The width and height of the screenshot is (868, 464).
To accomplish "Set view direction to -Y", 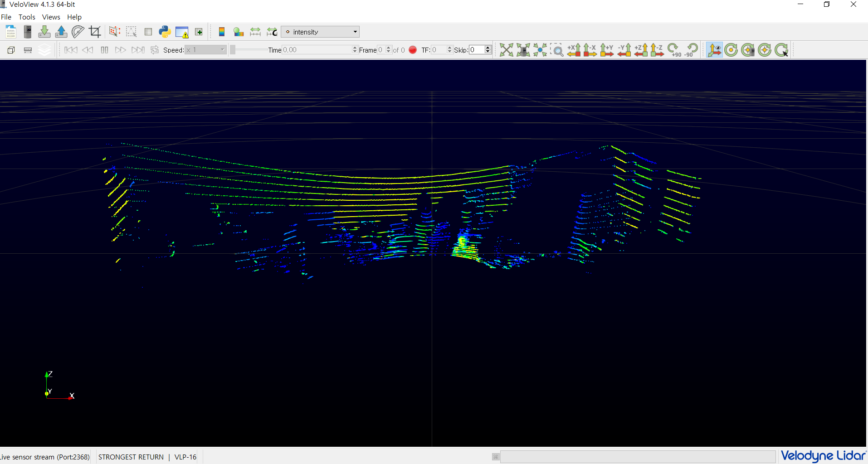I will pyautogui.click(x=624, y=50).
